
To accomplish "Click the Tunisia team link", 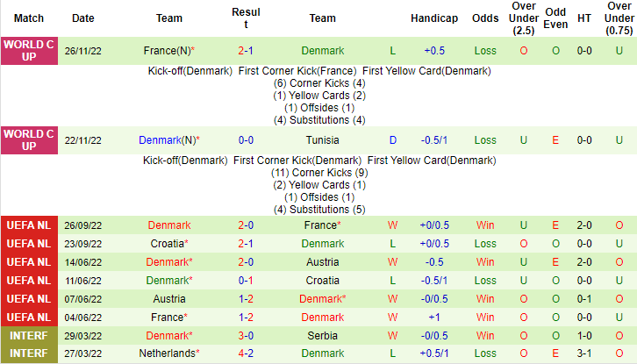I will 322,140.
